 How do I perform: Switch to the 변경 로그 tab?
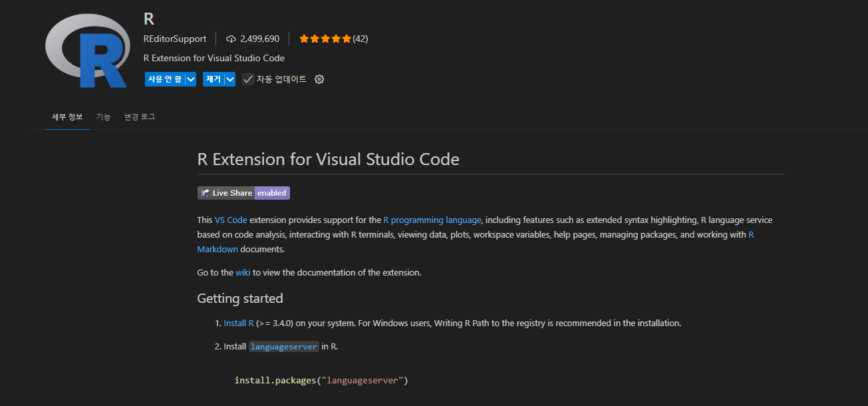[x=140, y=116]
